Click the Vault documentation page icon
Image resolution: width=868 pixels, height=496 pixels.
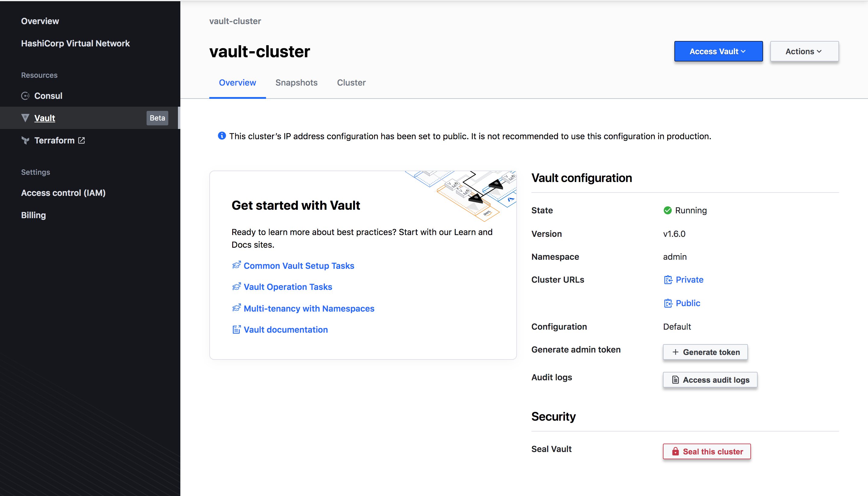tap(236, 329)
